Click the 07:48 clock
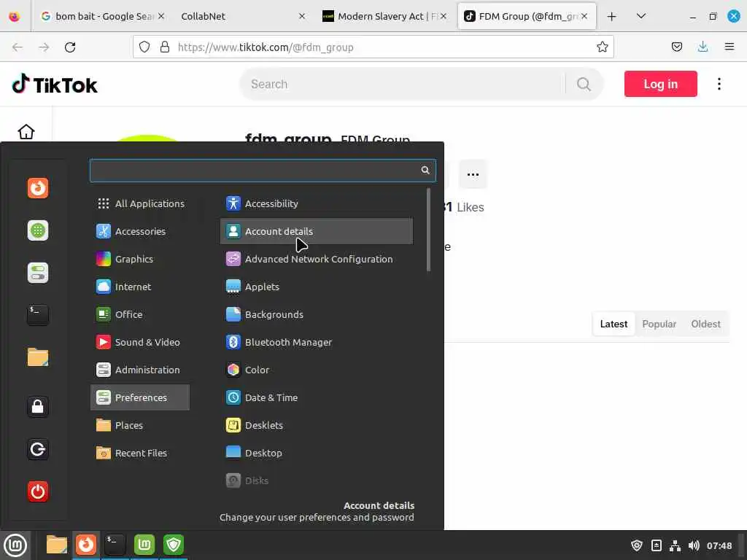 (x=719, y=545)
